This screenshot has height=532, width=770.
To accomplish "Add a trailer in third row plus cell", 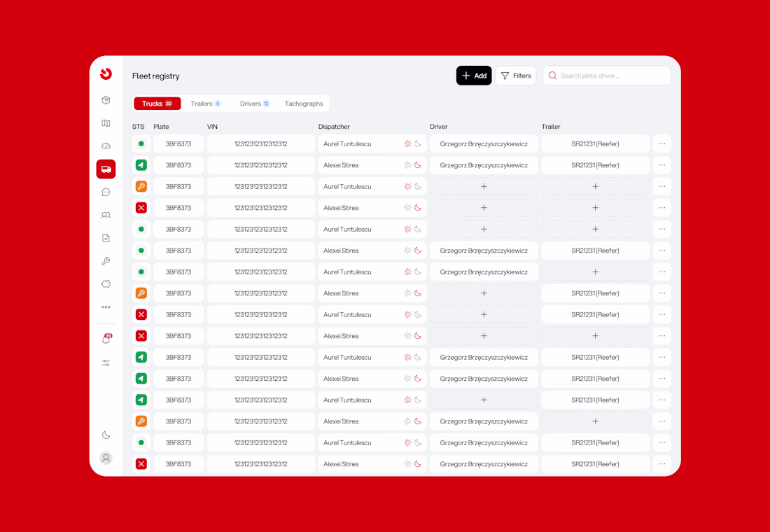I will pos(595,187).
